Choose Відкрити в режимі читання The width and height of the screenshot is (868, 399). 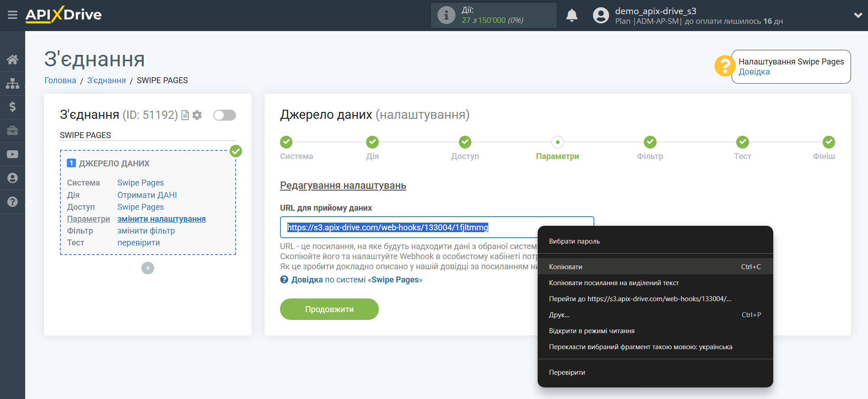[x=655, y=331]
